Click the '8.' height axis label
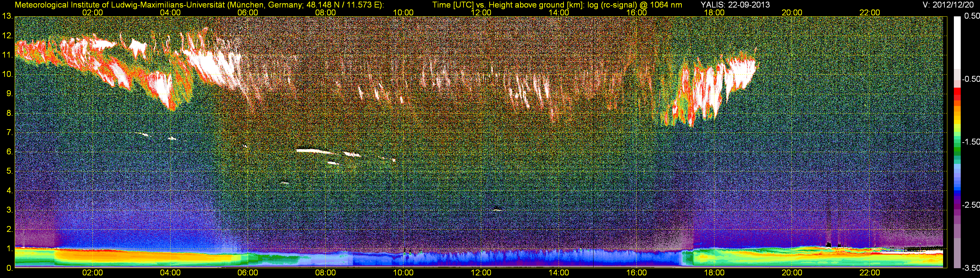 click(9, 113)
